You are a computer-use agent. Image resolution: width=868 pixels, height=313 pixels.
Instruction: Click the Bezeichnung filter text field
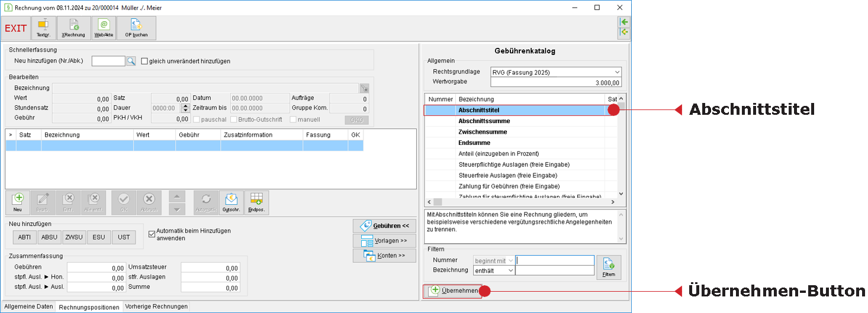(x=555, y=270)
